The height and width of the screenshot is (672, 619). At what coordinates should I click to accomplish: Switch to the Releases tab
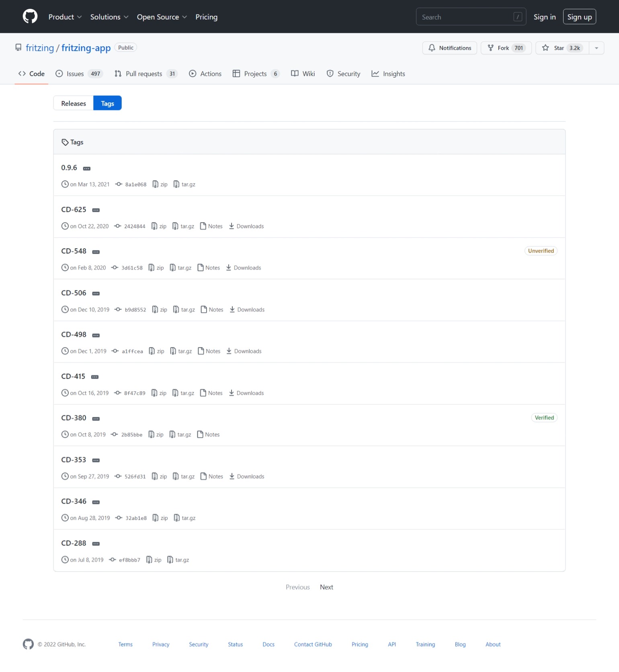74,103
